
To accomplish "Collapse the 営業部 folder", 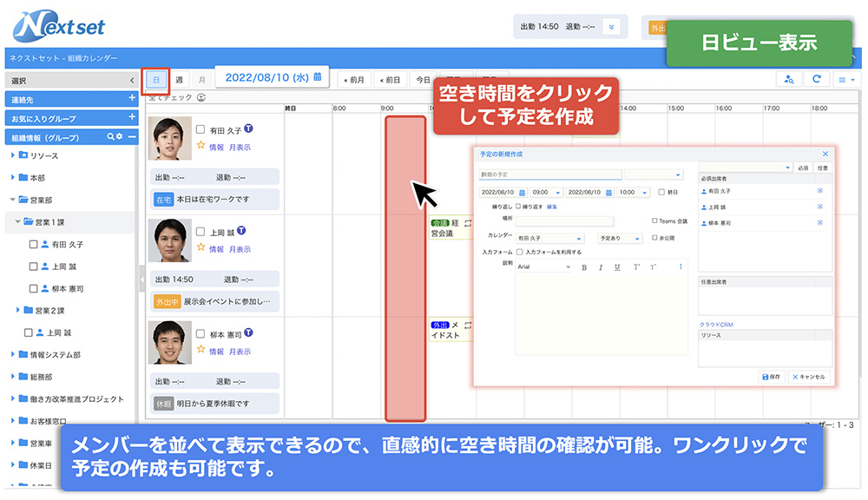I will (12, 200).
